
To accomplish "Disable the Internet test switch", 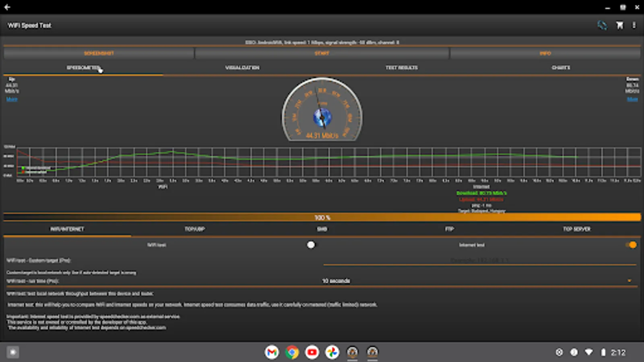I will (631, 245).
